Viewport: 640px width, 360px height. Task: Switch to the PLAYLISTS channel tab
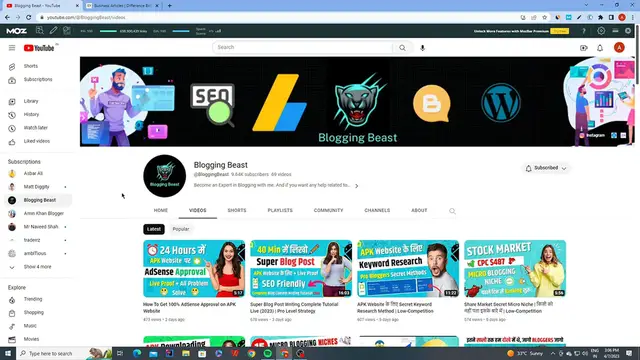tap(280, 211)
